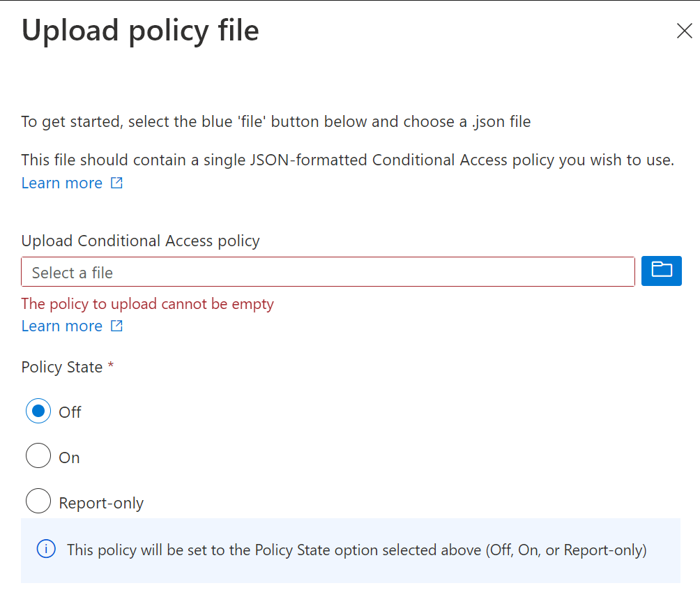700x604 pixels.
Task: Click the 'Select a file' input field
Action: (328, 272)
